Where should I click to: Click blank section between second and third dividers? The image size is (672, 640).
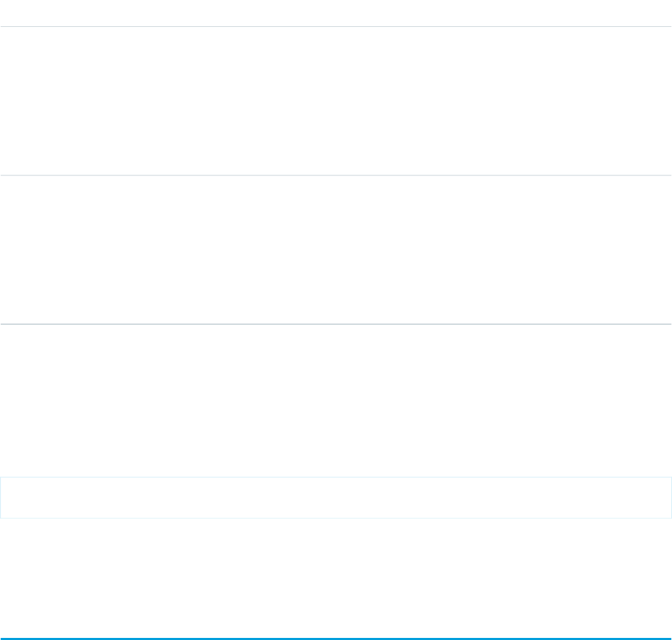tap(336, 250)
